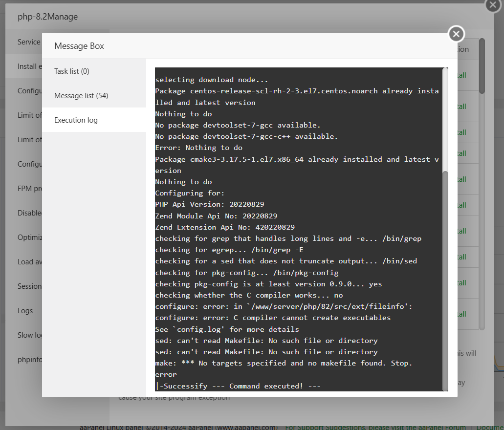Open phpinfo in php-8.2Manage sidebar
504x430 pixels.
coord(29,359)
